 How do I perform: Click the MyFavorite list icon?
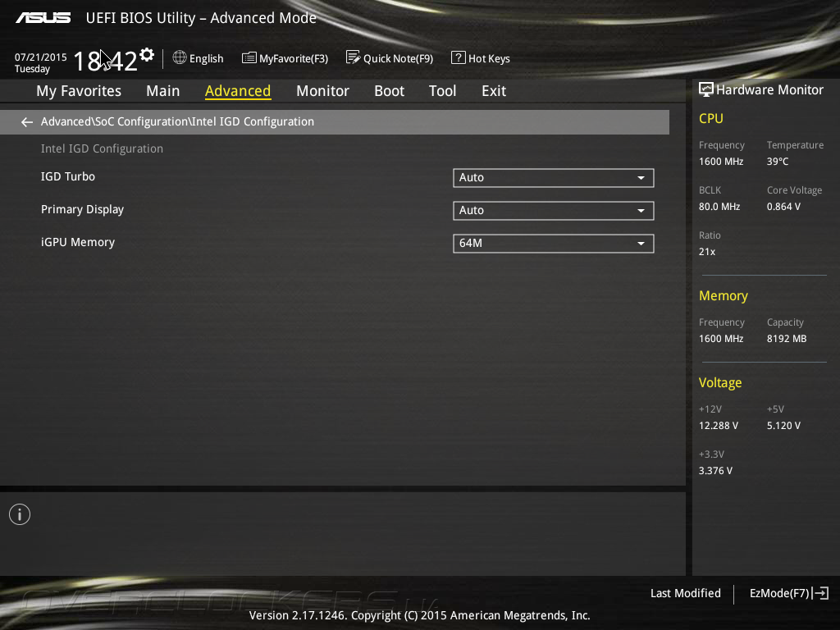(x=249, y=58)
